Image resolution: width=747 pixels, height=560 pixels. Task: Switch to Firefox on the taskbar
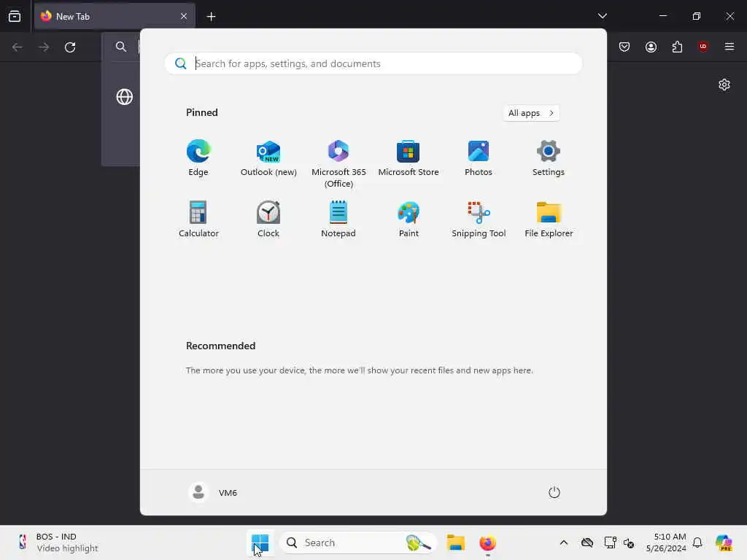point(487,542)
